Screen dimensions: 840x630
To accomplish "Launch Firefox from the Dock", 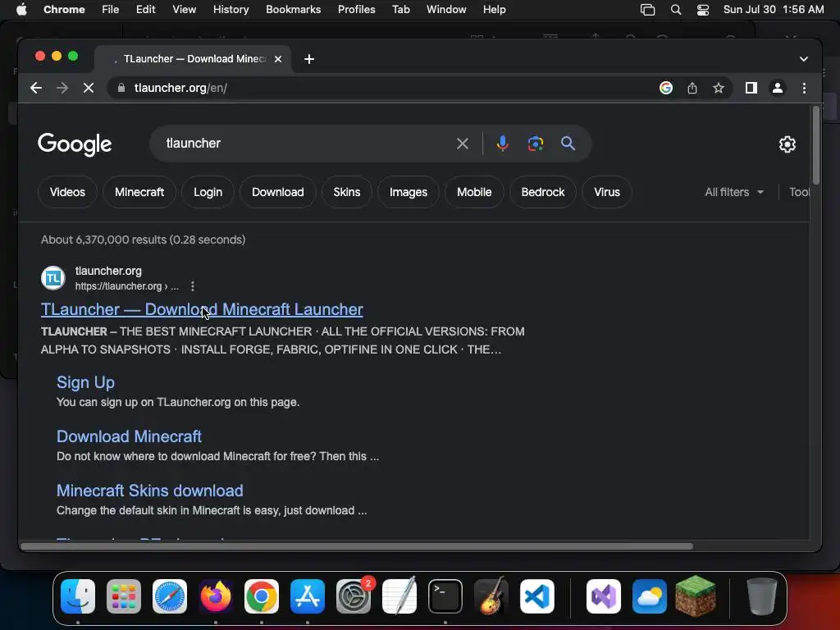I will [216, 596].
